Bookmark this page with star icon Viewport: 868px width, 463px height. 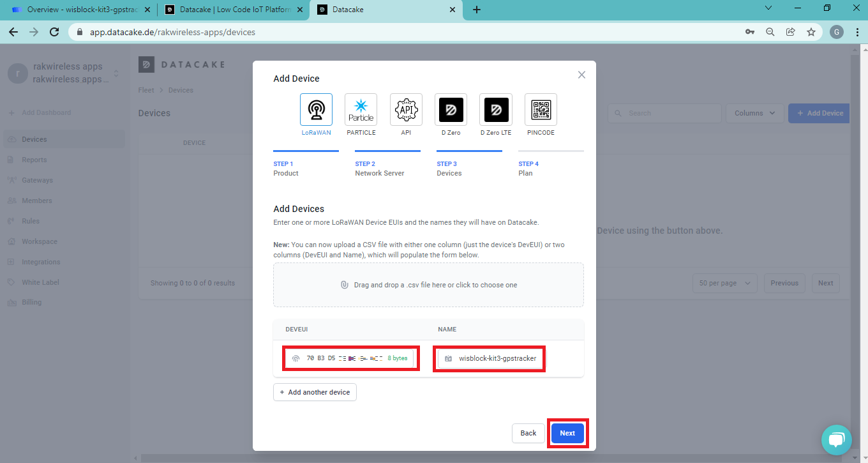tap(811, 32)
